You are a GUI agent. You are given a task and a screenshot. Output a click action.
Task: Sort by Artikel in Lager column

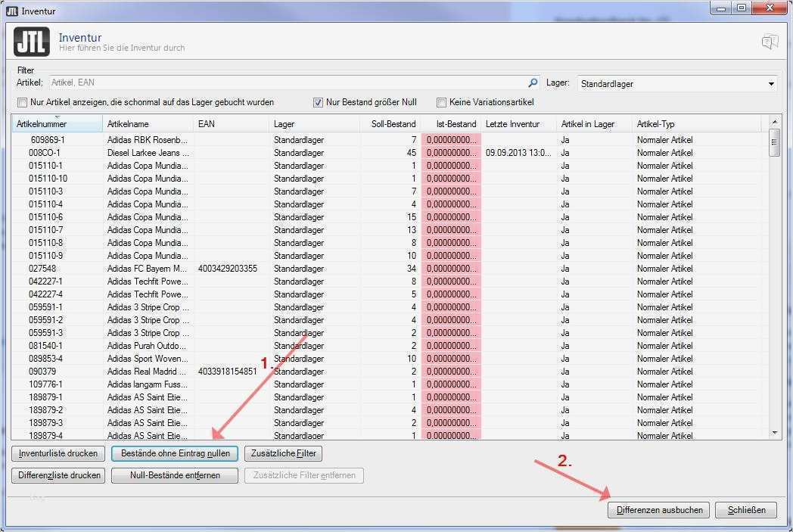pos(595,124)
